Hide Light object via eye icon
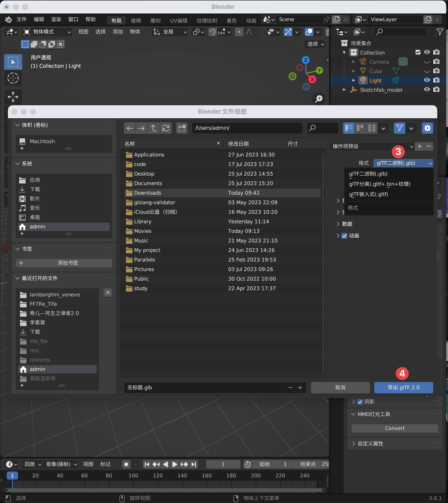Image resolution: width=448 pixels, height=503 pixels. pos(427,80)
